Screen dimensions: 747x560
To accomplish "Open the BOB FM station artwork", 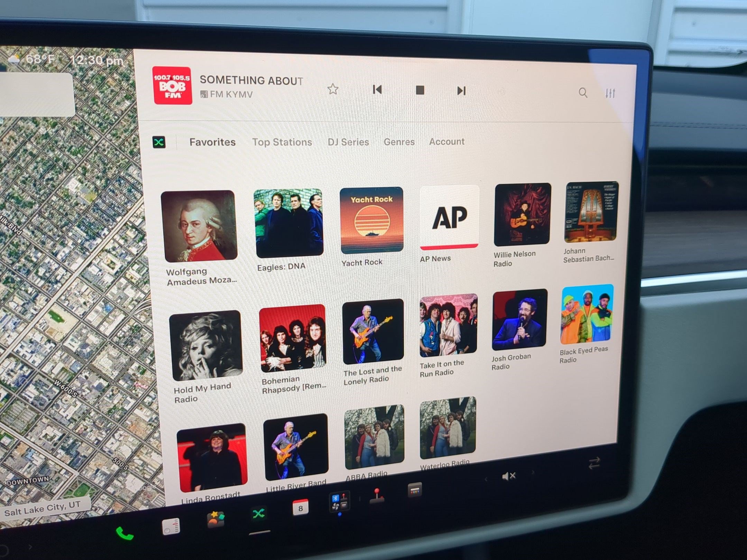I will coord(172,85).
